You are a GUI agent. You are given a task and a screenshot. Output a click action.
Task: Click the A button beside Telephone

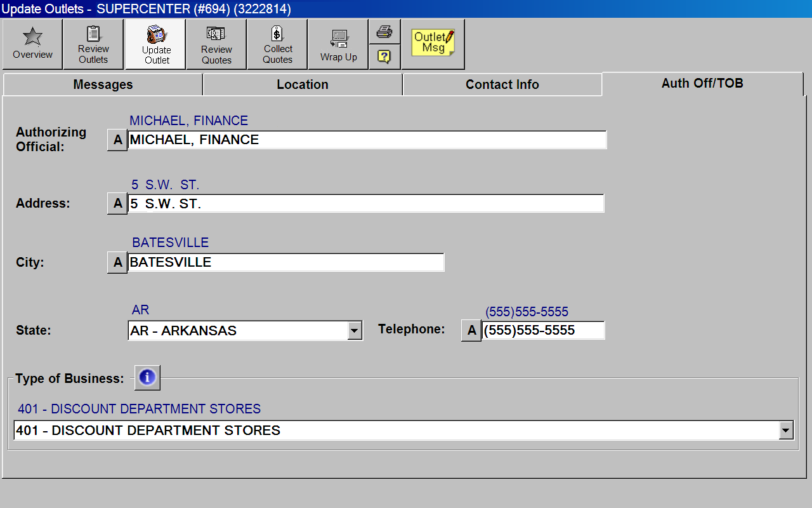pyautogui.click(x=471, y=330)
